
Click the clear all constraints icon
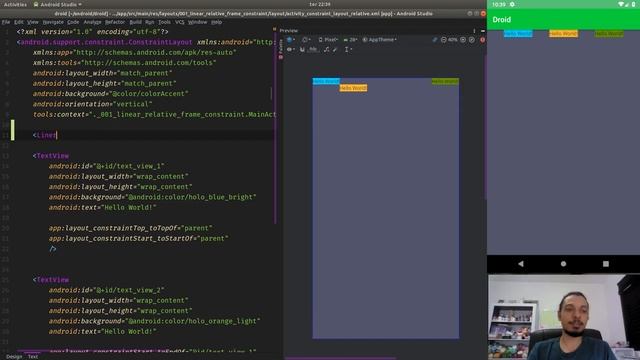point(326,49)
